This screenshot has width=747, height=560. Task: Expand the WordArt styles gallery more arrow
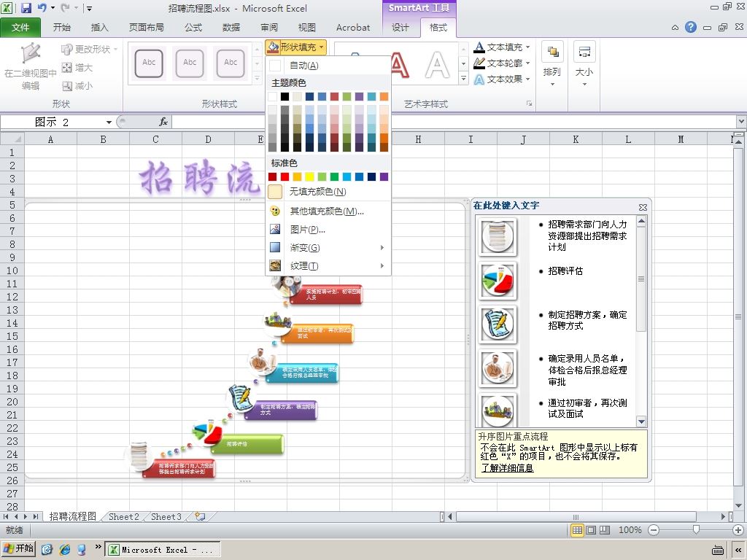[463, 78]
